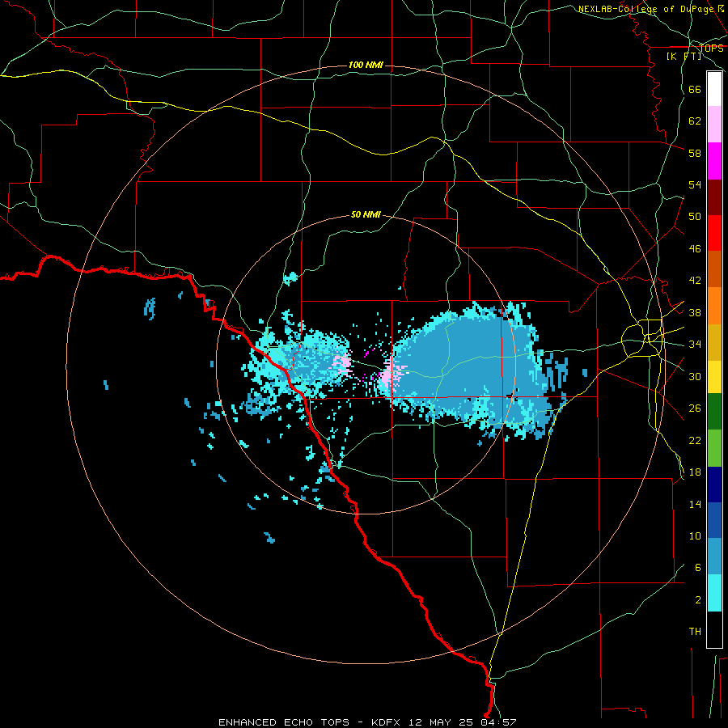Click the gold swatch above 34 in the legend

pos(714,341)
